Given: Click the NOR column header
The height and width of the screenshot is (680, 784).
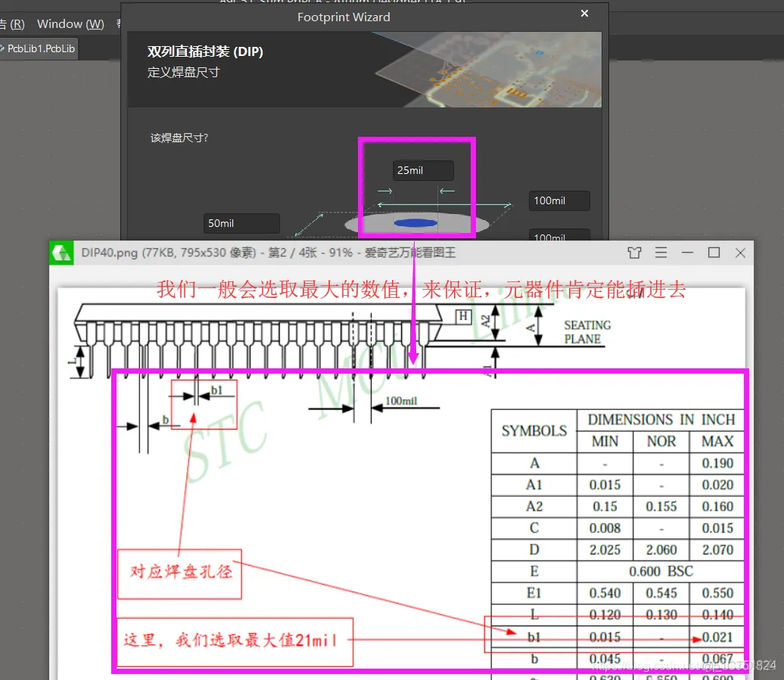Looking at the screenshot, I should 661,441.
